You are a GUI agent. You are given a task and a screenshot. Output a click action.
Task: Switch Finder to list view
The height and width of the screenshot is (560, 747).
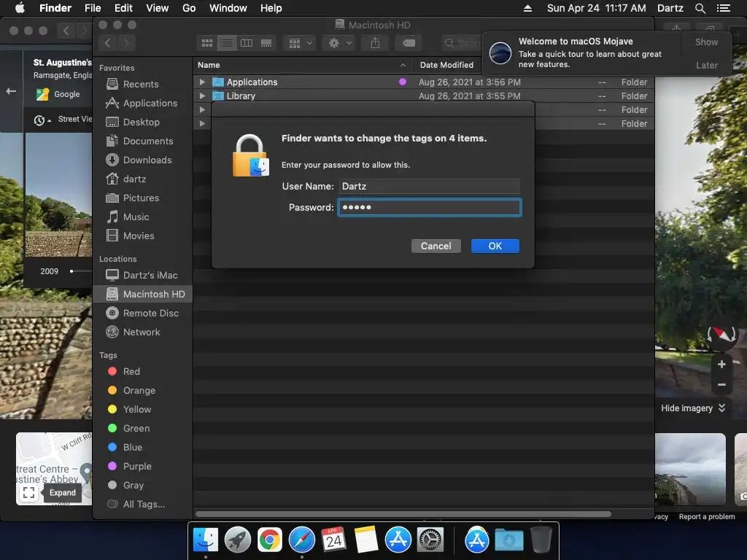pos(227,43)
